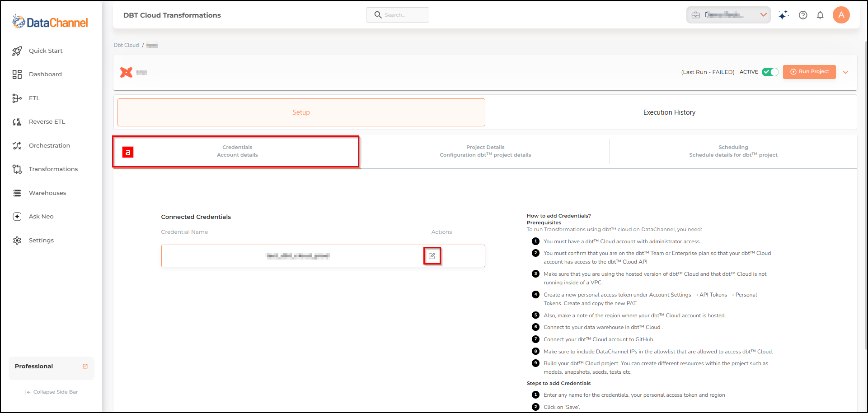
Task: Open Dashboard from the sidebar
Action: pos(45,74)
